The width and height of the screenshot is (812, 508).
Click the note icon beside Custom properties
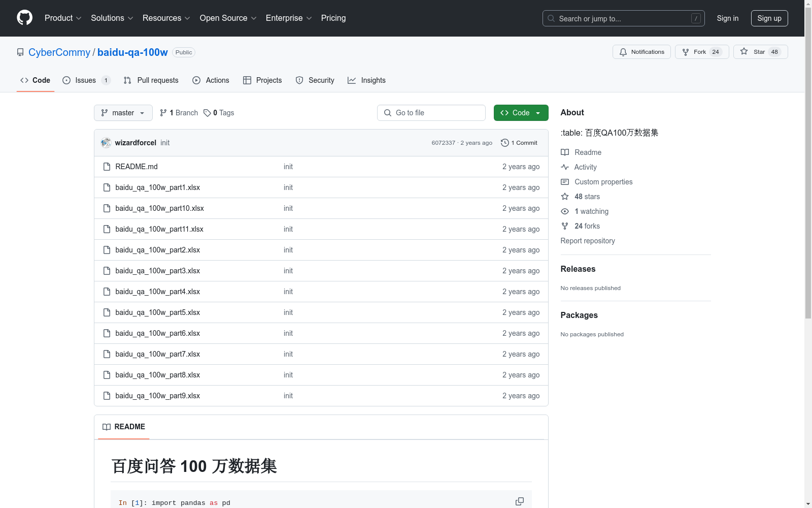click(565, 182)
